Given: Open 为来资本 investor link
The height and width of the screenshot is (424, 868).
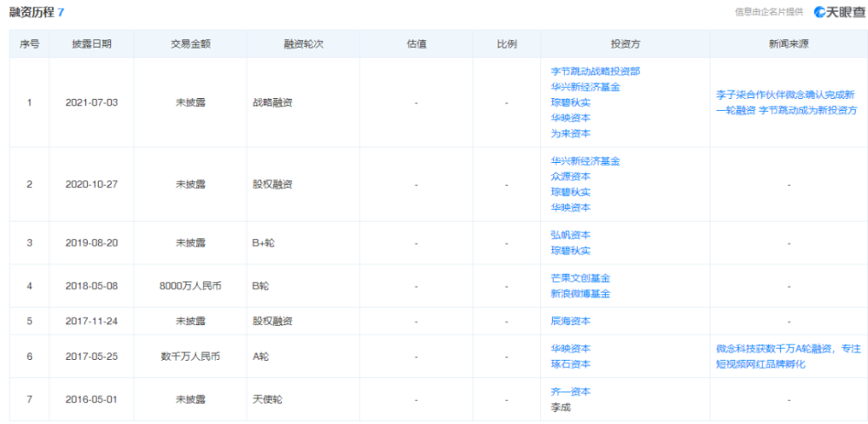Looking at the screenshot, I should [571, 134].
